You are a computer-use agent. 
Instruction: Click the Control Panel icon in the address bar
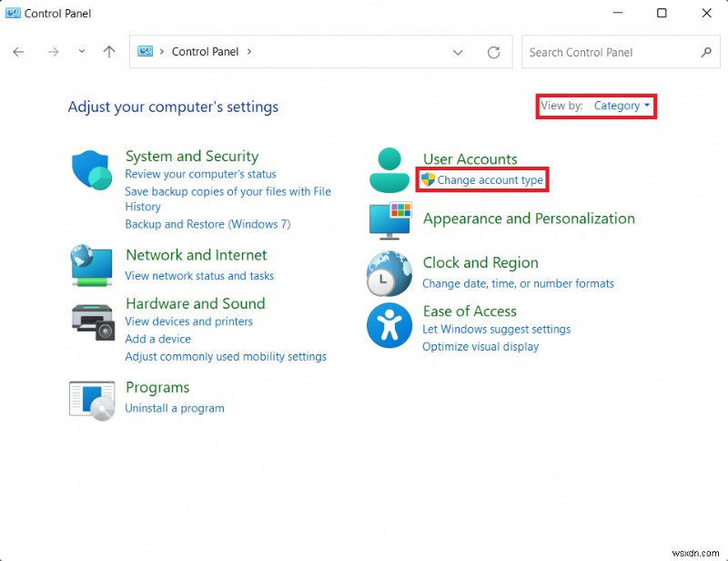[x=146, y=52]
